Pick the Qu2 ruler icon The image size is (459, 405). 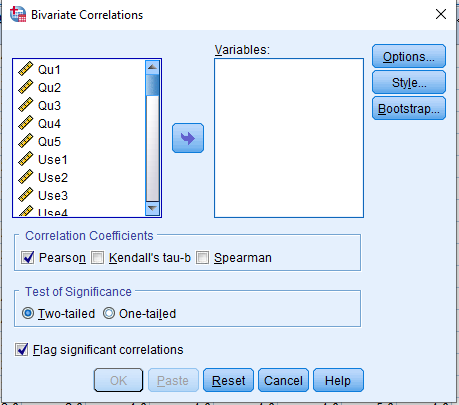pos(26,87)
